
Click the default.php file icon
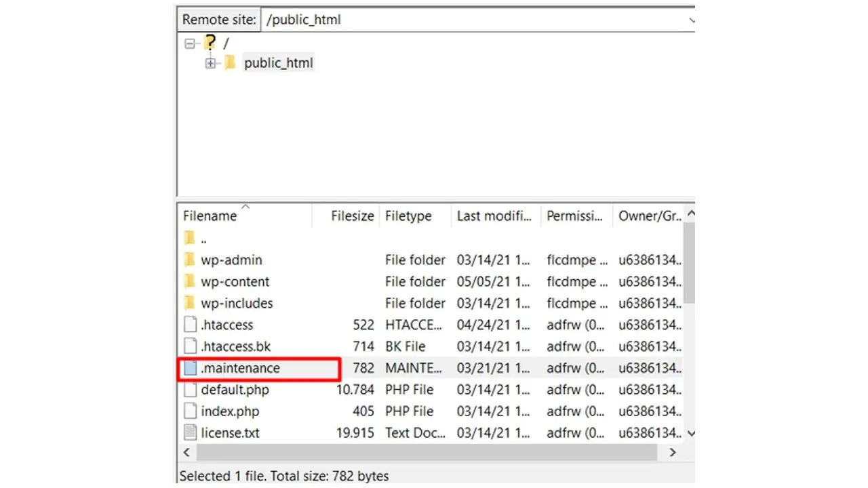190,390
